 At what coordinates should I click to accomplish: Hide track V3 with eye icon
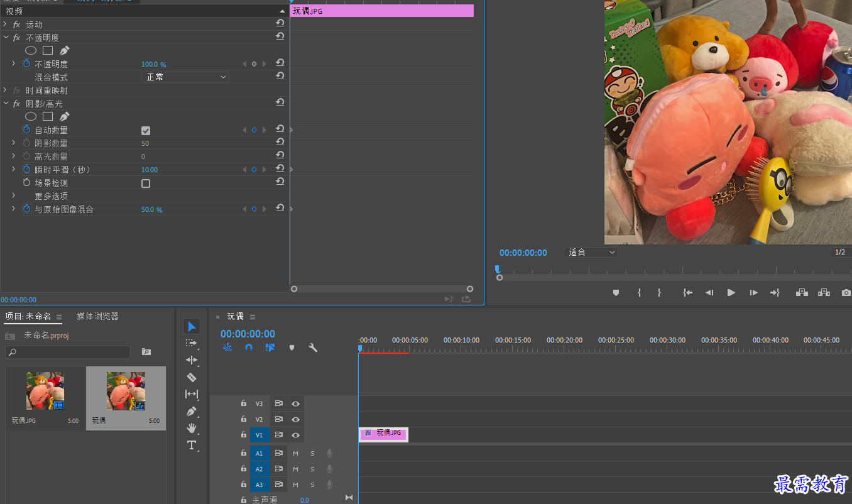pyautogui.click(x=295, y=403)
